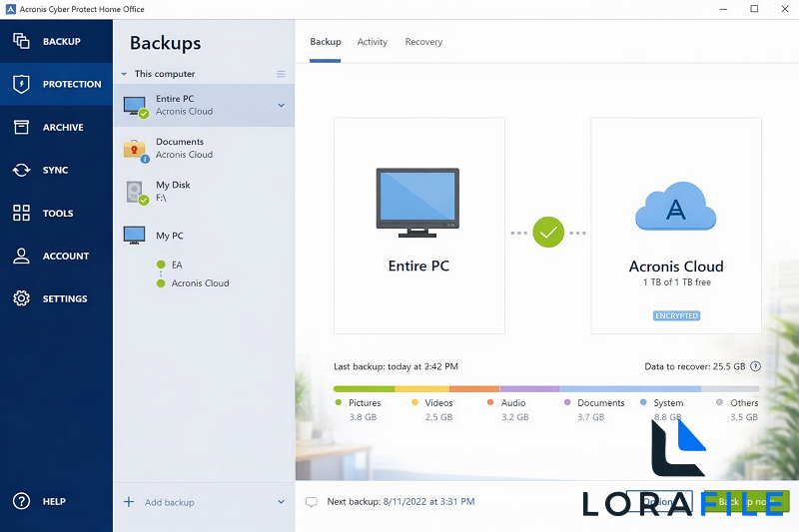Click the My PC monitor icon in list
The height and width of the screenshot is (532, 799).
coord(134,236)
